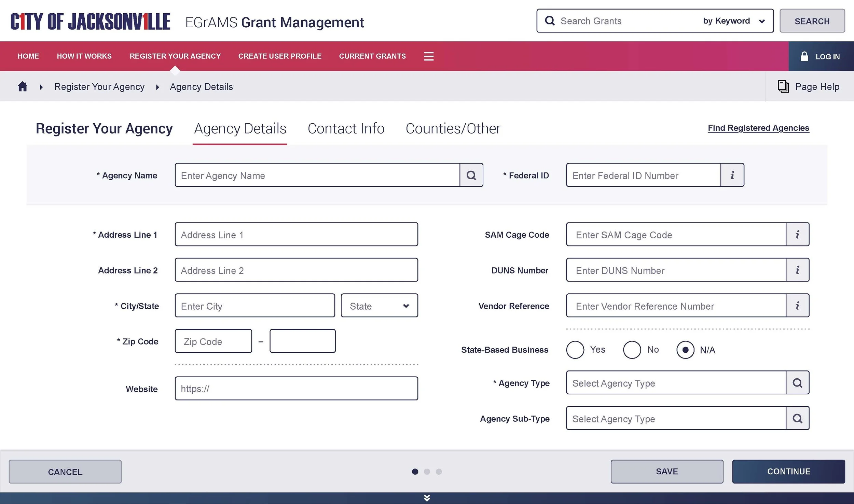Open the State dropdown
Screen dimensions: 854x504
click(x=379, y=306)
